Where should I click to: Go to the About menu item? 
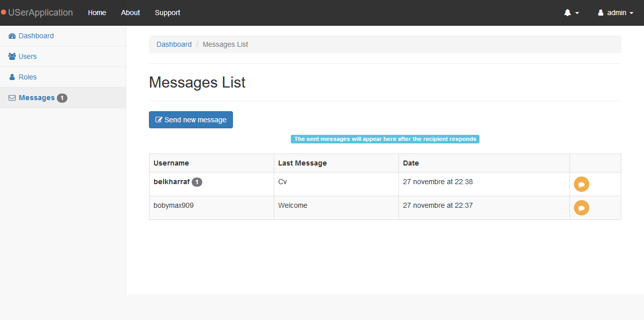coord(130,13)
